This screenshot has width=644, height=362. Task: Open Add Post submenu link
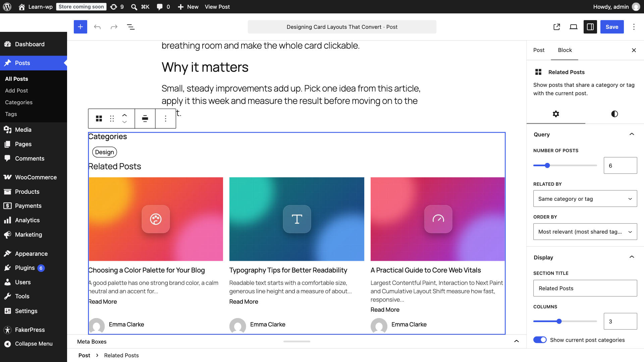coord(16,90)
